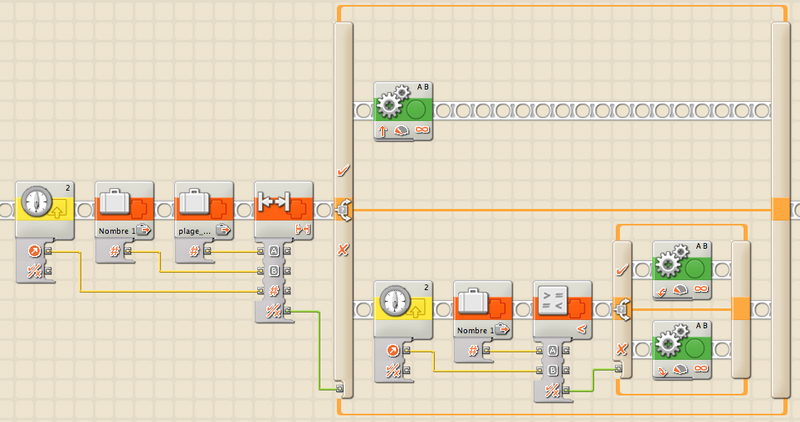Click the nested switch's condition icon on beam

pyautogui.click(x=622, y=308)
